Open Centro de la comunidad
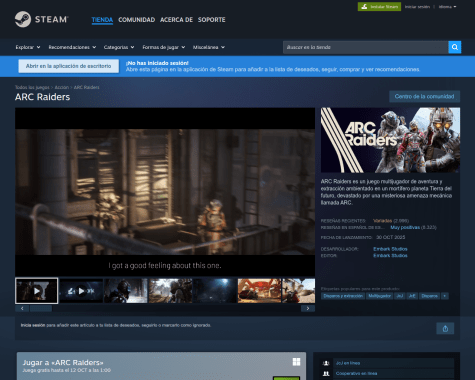Screen dimensions: 475x380 pos(424,97)
